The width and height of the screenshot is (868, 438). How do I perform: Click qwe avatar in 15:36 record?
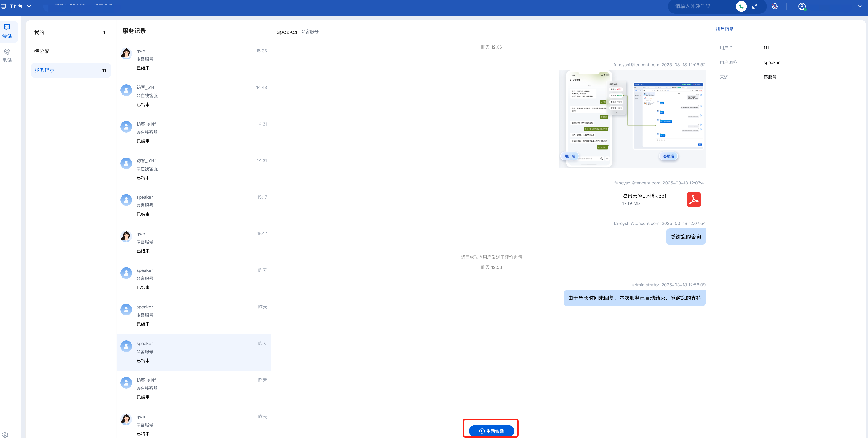[126, 53]
